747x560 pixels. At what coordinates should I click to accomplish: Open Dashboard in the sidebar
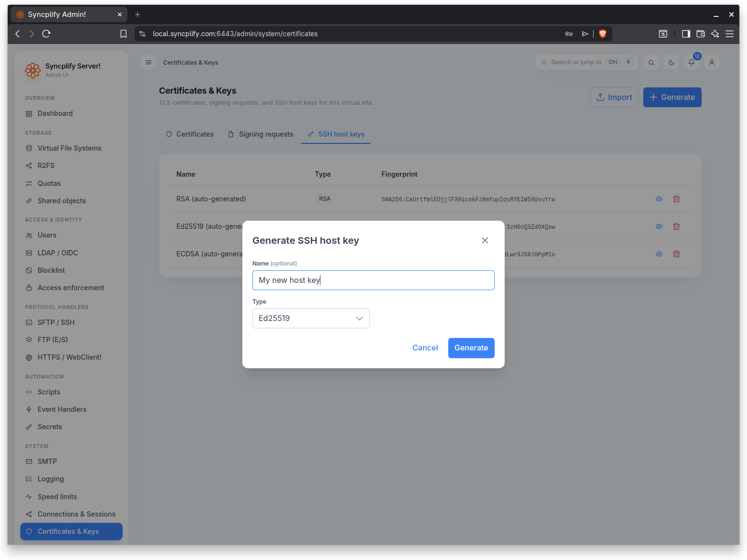pyautogui.click(x=71, y=113)
